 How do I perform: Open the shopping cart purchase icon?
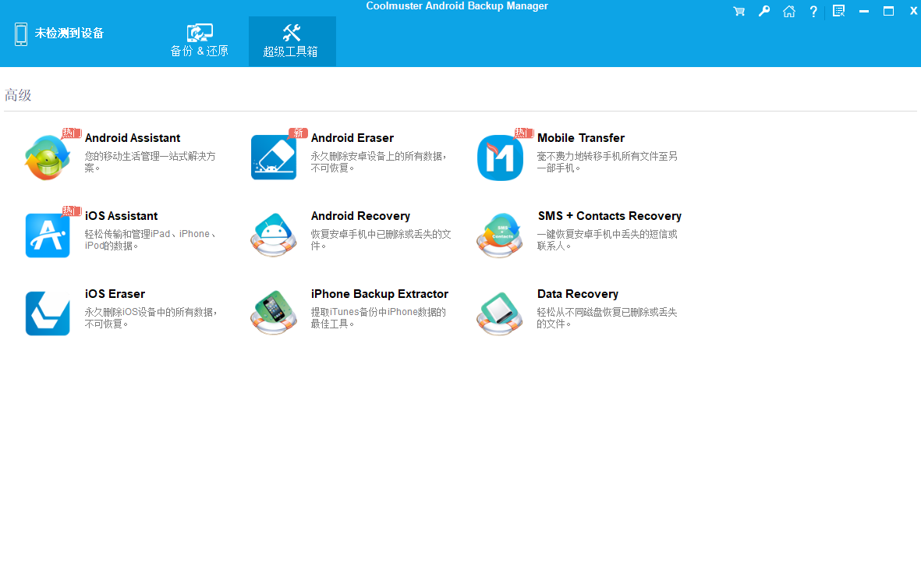pos(739,11)
